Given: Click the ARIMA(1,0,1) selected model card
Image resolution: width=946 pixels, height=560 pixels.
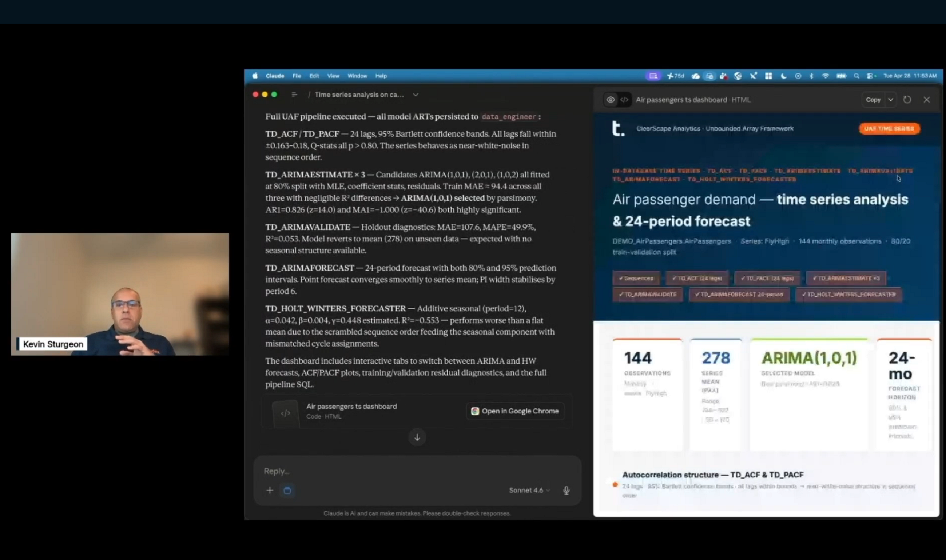Looking at the screenshot, I should coord(808,394).
